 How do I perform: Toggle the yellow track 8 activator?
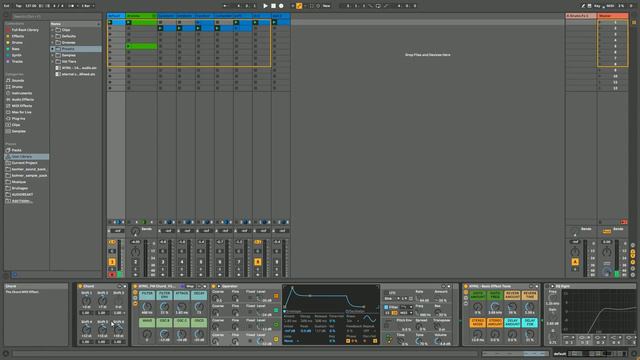pyautogui.click(x=258, y=262)
